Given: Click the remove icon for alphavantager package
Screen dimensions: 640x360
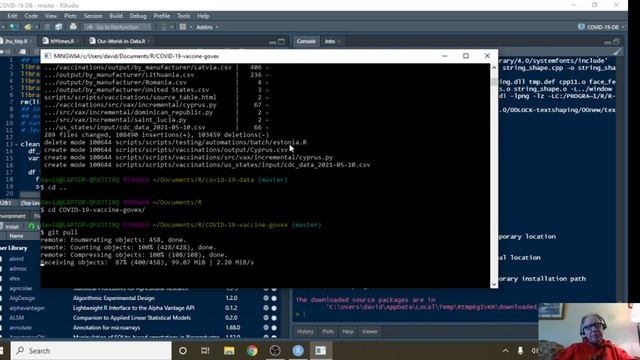Looking at the screenshot, I should pos(274,308).
